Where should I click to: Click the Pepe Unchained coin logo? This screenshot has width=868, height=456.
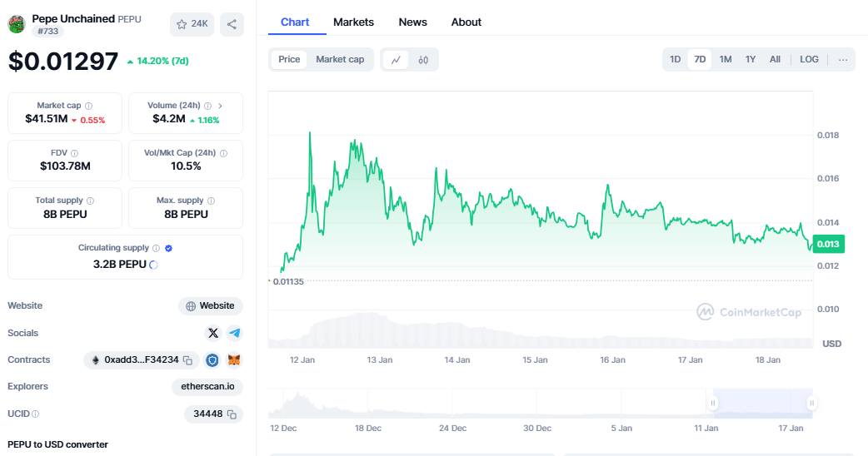tap(17, 24)
